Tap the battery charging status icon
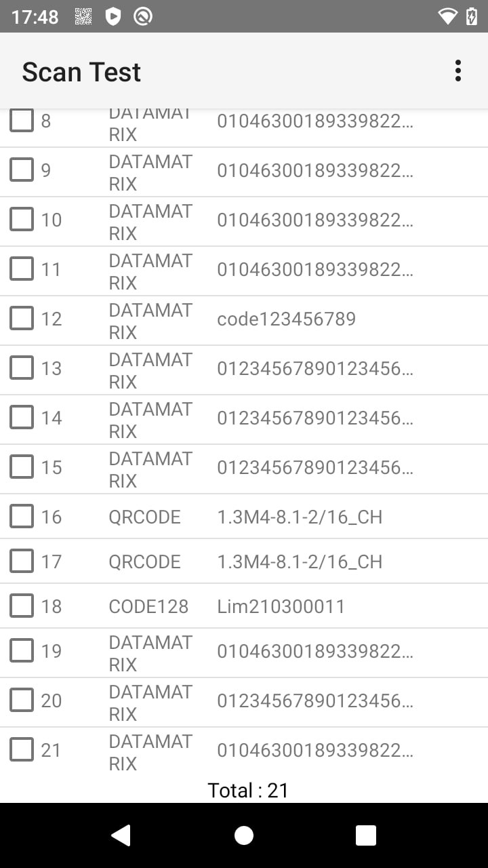The height and width of the screenshot is (868, 488). (x=472, y=17)
